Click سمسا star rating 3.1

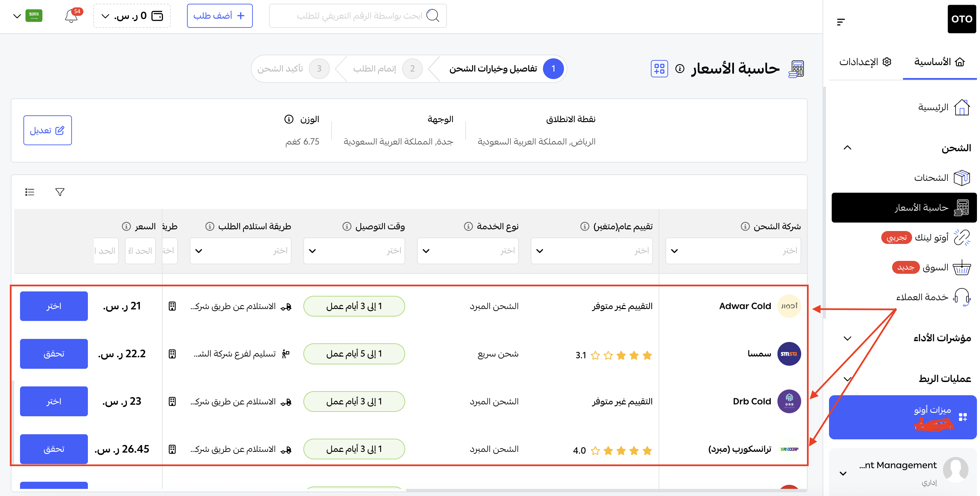pyautogui.click(x=613, y=356)
